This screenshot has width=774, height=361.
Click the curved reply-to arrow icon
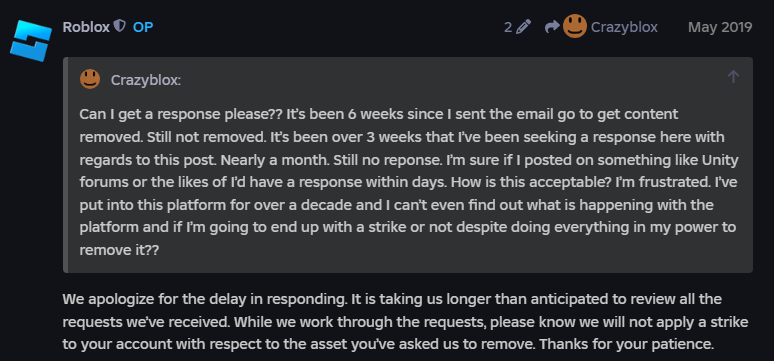[552, 27]
